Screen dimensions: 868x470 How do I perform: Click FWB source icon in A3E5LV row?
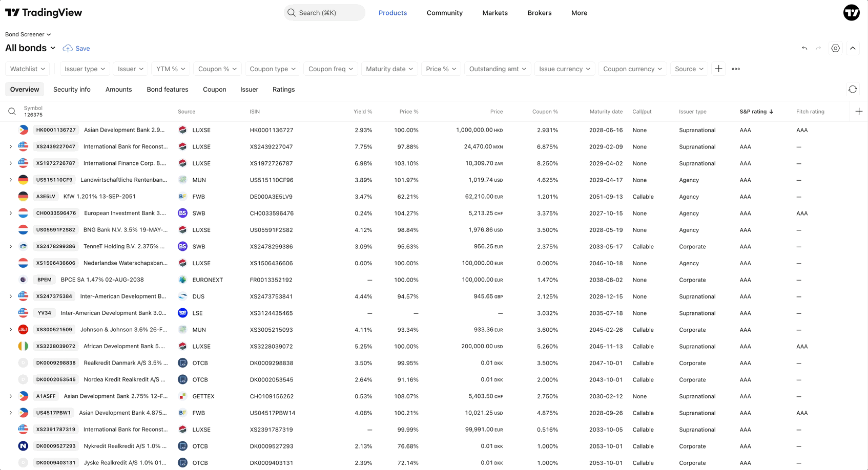[x=182, y=197]
